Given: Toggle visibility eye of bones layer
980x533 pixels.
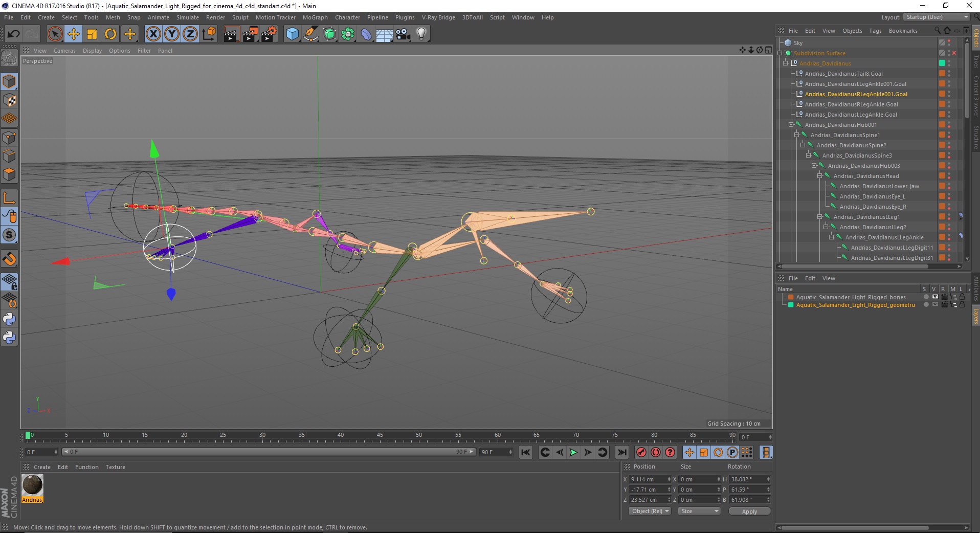Looking at the screenshot, I should point(935,297).
